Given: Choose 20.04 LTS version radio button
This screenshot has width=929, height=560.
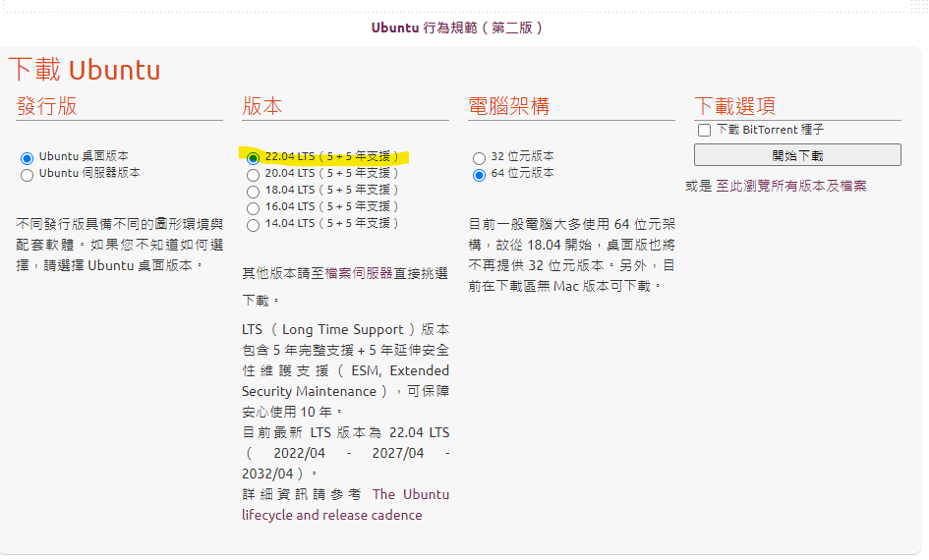Looking at the screenshot, I should (253, 175).
